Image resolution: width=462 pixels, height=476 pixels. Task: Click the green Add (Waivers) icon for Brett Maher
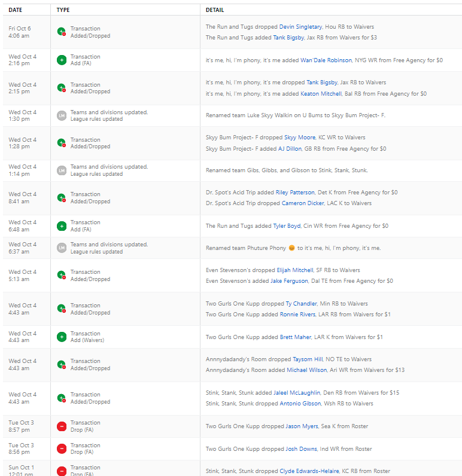(x=61, y=337)
